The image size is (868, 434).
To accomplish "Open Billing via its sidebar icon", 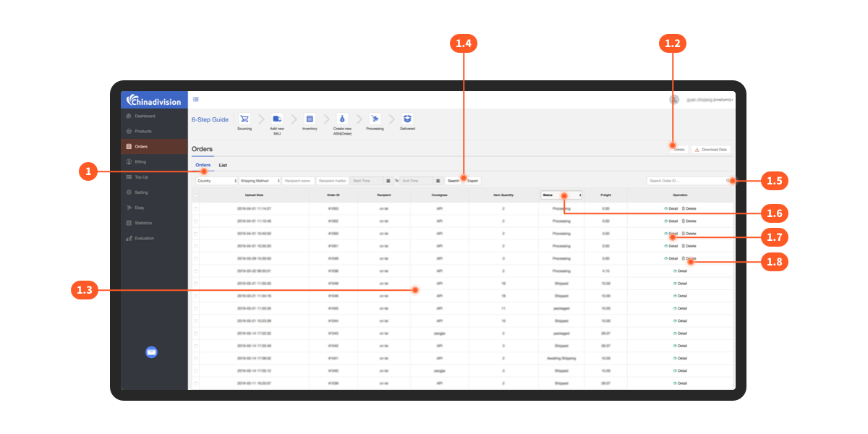I will pyautogui.click(x=129, y=162).
